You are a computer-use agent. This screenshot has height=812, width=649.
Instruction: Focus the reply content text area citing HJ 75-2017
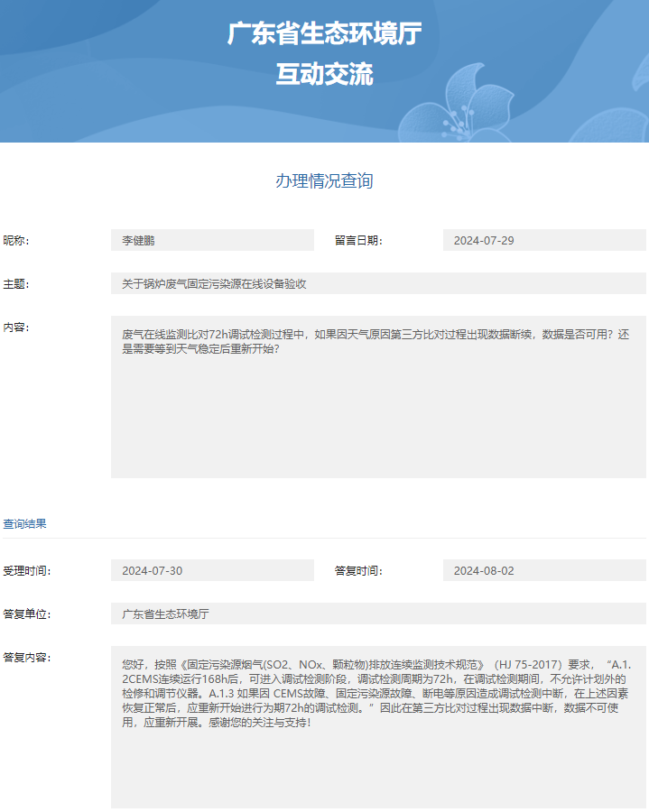pyautogui.click(x=378, y=726)
